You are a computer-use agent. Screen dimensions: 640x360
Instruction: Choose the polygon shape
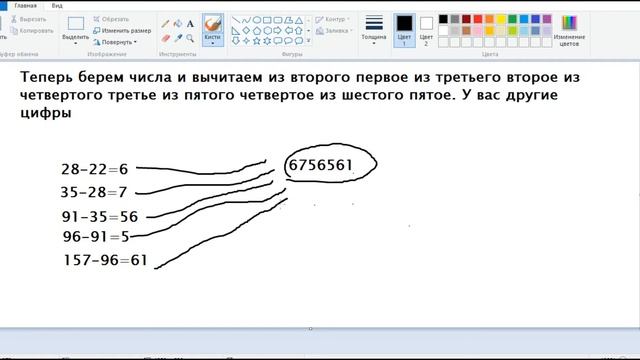pos(289,20)
